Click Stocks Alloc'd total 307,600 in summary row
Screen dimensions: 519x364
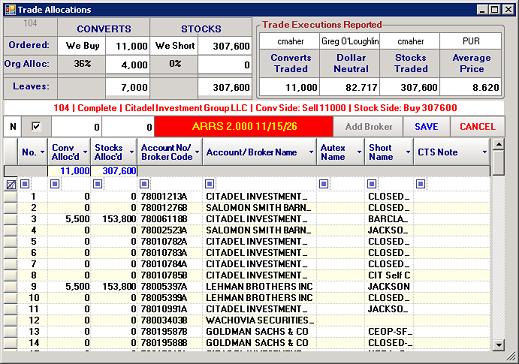coord(114,171)
